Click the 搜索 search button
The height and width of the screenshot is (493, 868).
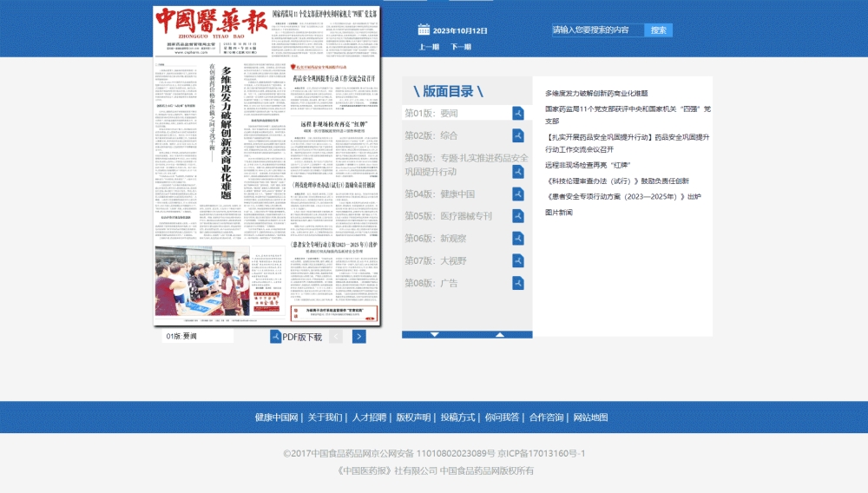point(658,30)
